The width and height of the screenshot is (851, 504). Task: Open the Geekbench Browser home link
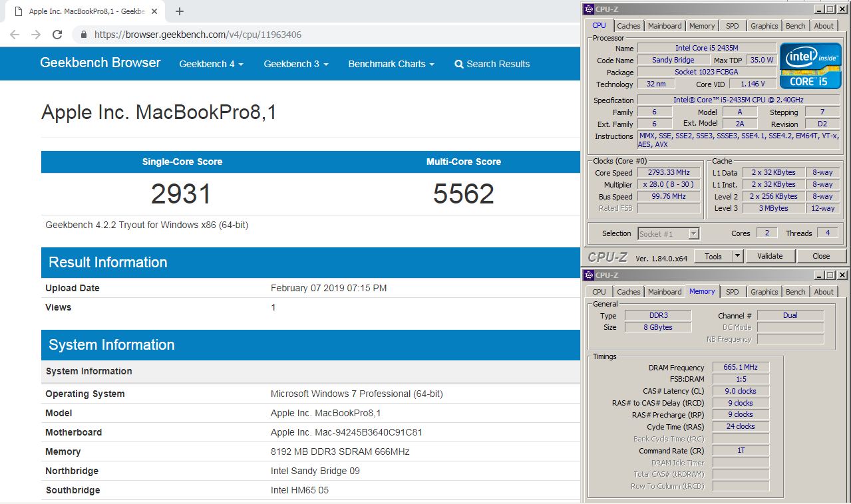(100, 63)
